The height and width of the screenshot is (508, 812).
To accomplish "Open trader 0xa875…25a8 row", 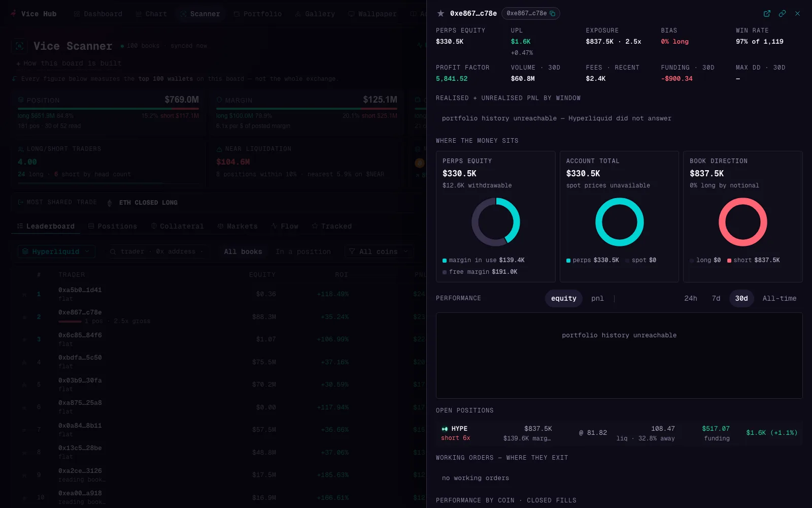I will (x=218, y=407).
